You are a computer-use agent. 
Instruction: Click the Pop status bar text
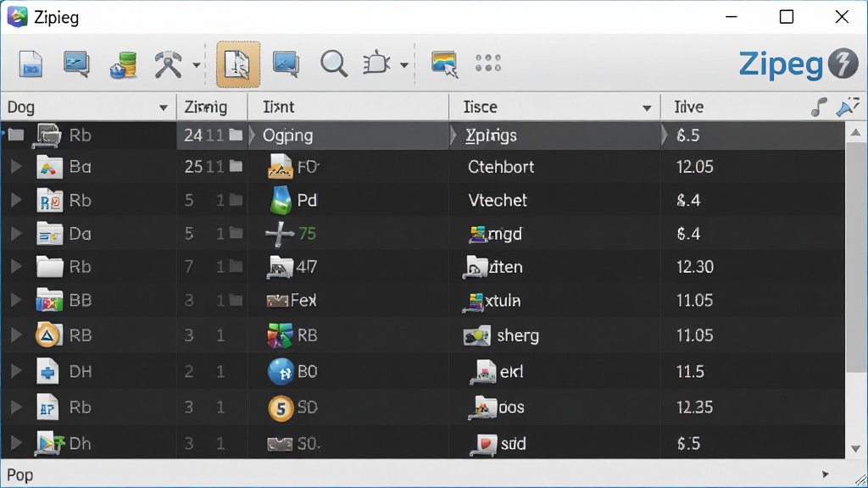click(20, 475)
